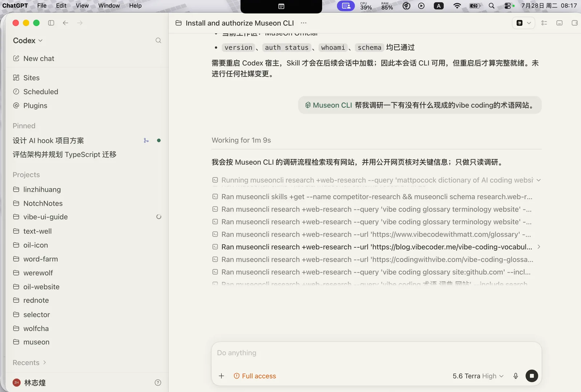Open the Edit menu
Screen dimensions: 581x392
point(61,5)
